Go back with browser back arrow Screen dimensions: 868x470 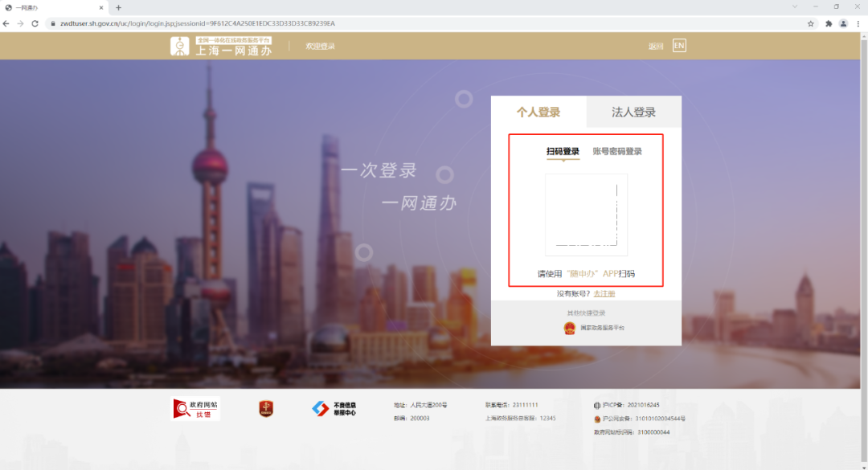point(6,23)
